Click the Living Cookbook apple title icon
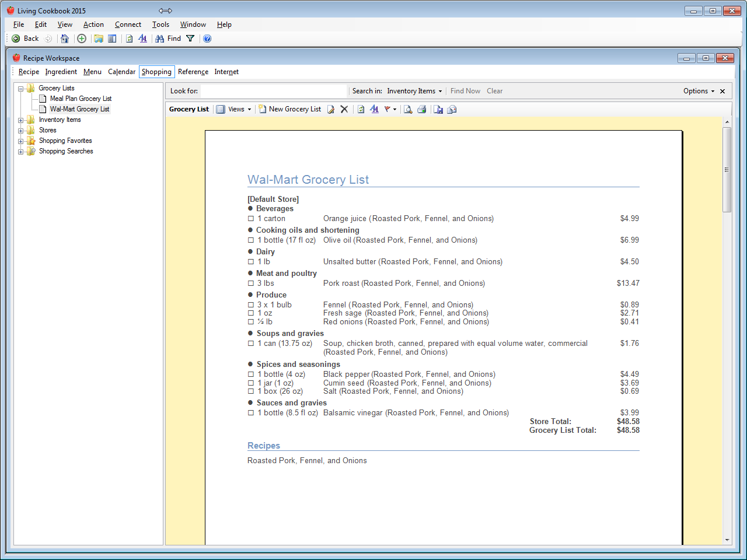 click(11, 10)
